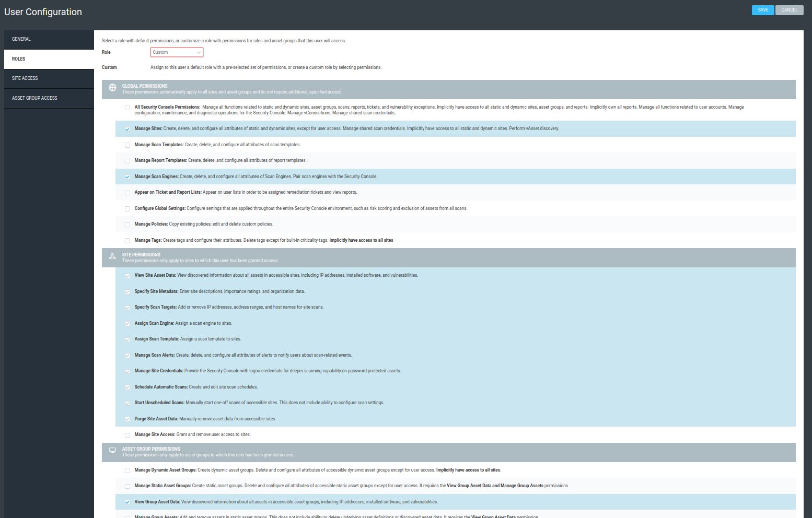This screenshot has height=518, width=812.
Task: Disable the Manage Sites permission
Action: point(127,128)
